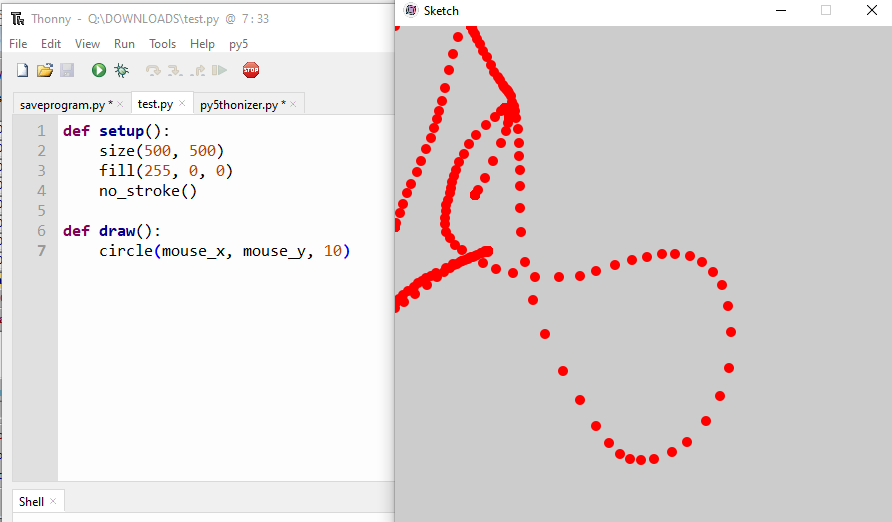Click line number 5 in the gutter
Viewport: 892px width, 522px height.
click(41, 211)
